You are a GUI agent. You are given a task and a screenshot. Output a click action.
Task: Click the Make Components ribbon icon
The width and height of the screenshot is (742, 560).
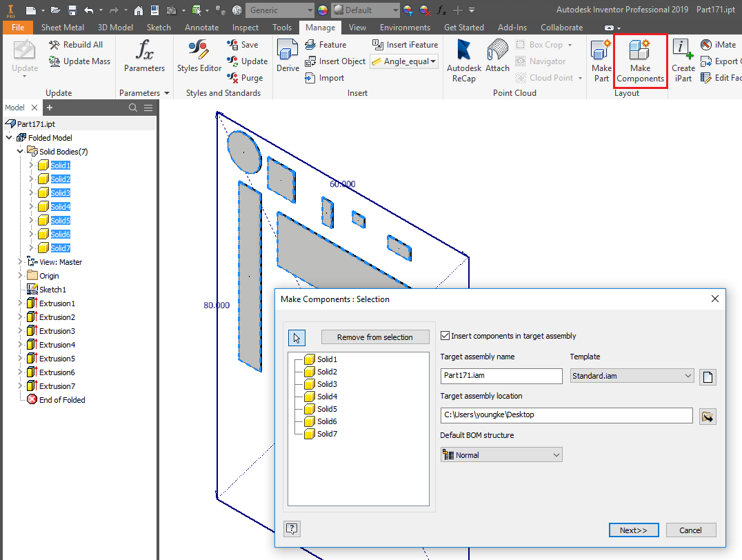click(640, 61)
